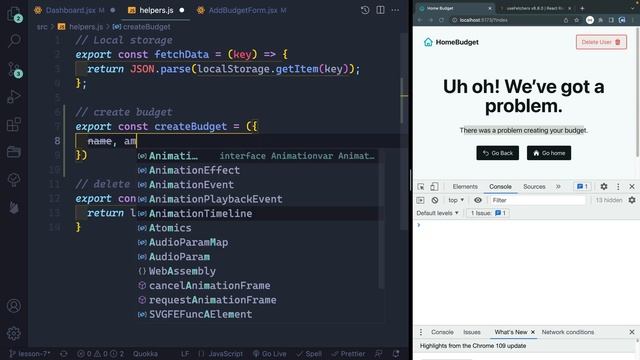Reload the browser page
The width and height of the screenshot is (640, 360).
[441, 20]
